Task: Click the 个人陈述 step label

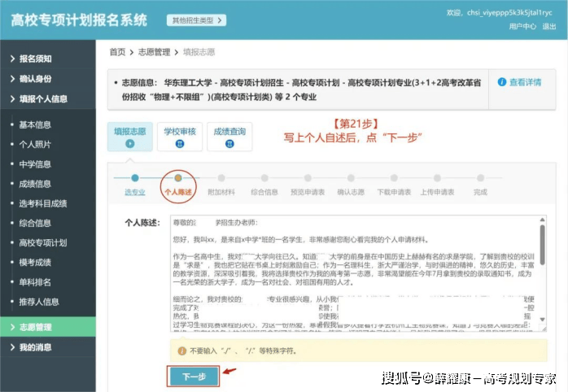Action: (x=178, y=192)
